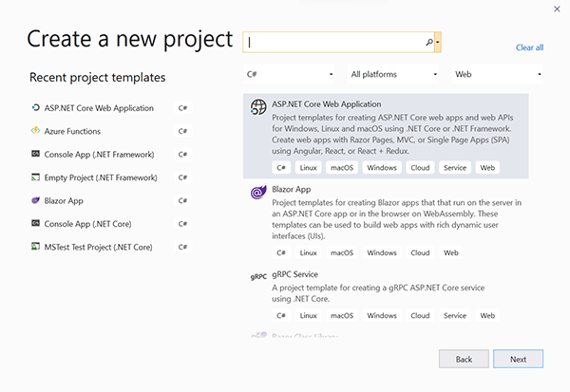Click the MSTest Test Project icon
The image size is (570, 392).
[35, 247]
